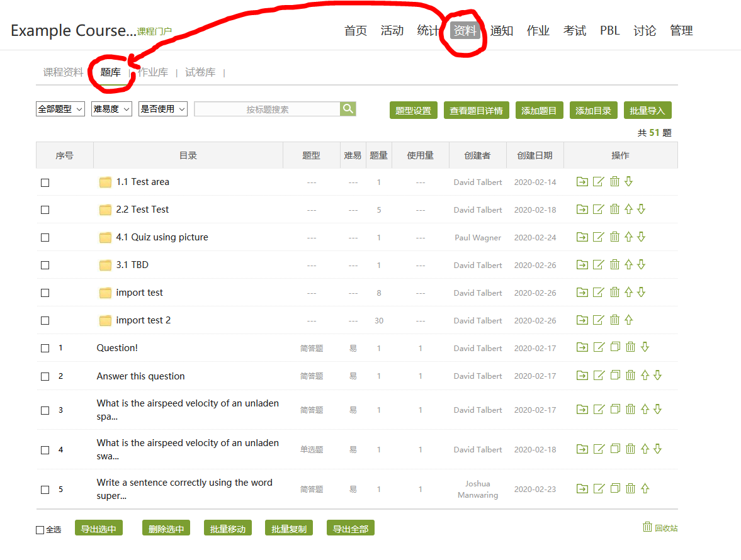This screenshot has height=560, width=741.
Task: Click the search magnifier icon
Action: (348, 109)
